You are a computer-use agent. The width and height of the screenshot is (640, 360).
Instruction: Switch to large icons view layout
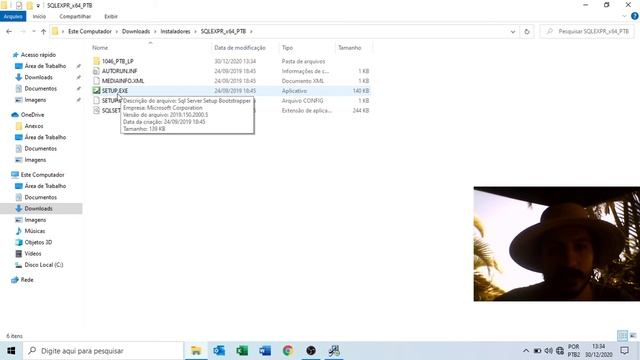tap(633, 336)
